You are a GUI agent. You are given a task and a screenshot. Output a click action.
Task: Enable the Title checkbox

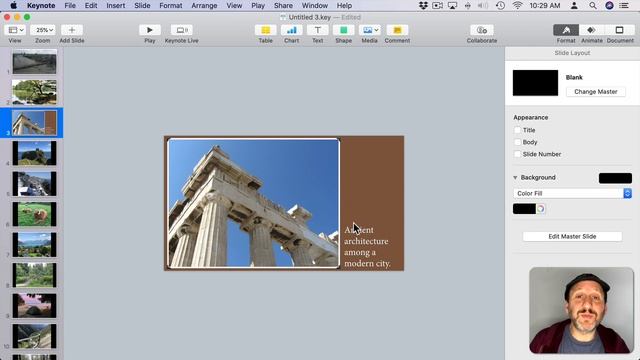coord(518,130)
